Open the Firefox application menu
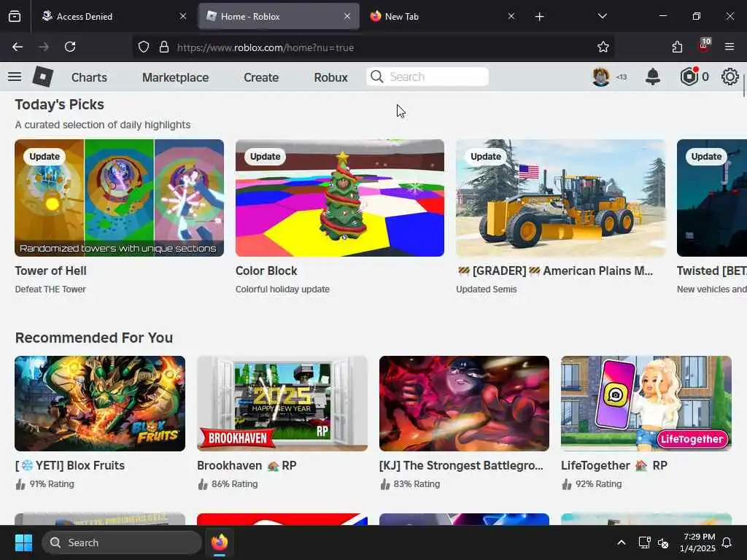Image resolution: width=747 pixels, height=560 pixels. pos(729,47)
